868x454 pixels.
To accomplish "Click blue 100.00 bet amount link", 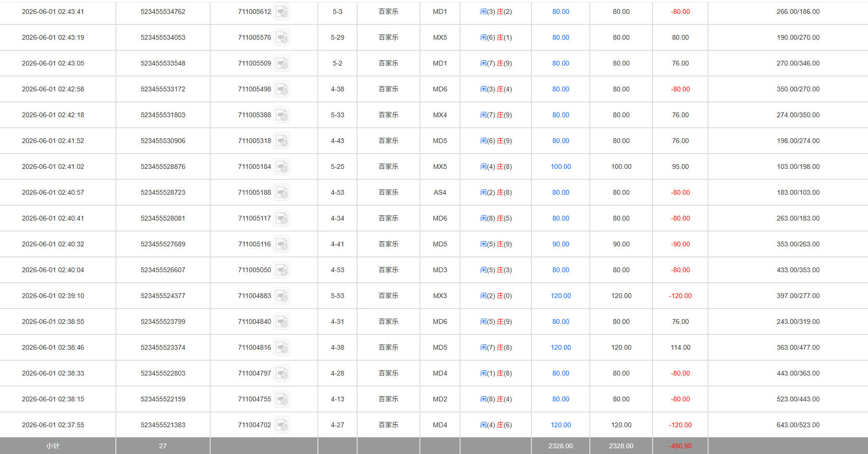I will coord(561,166).
